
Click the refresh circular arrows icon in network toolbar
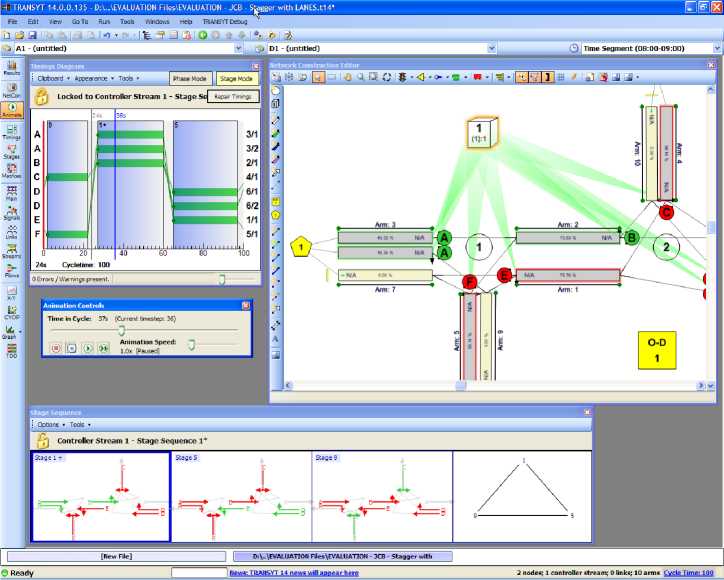tap(387, 77)
